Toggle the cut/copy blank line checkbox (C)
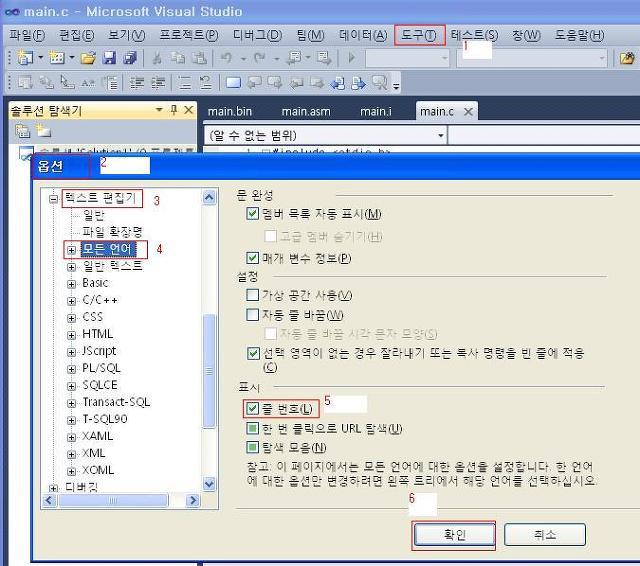The image size is (640, 566). point(253,353)
